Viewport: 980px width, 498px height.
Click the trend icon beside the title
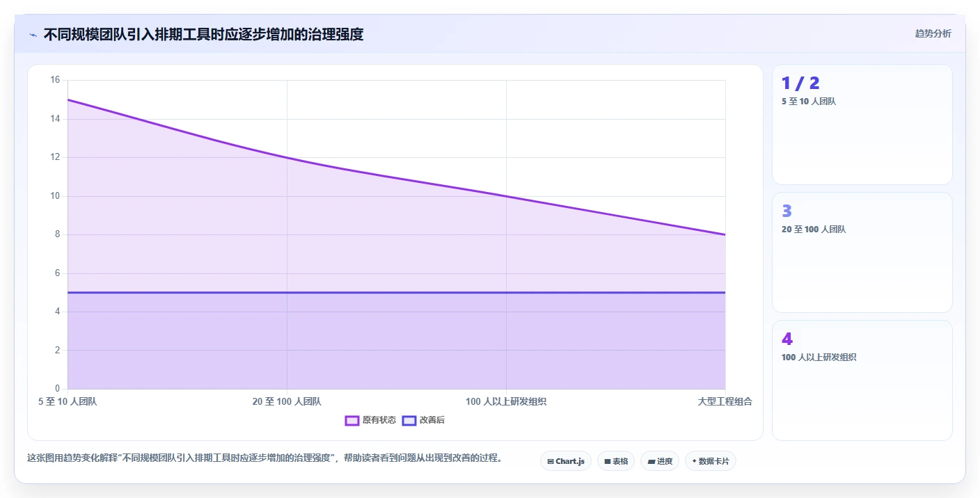tap(33, 35)
